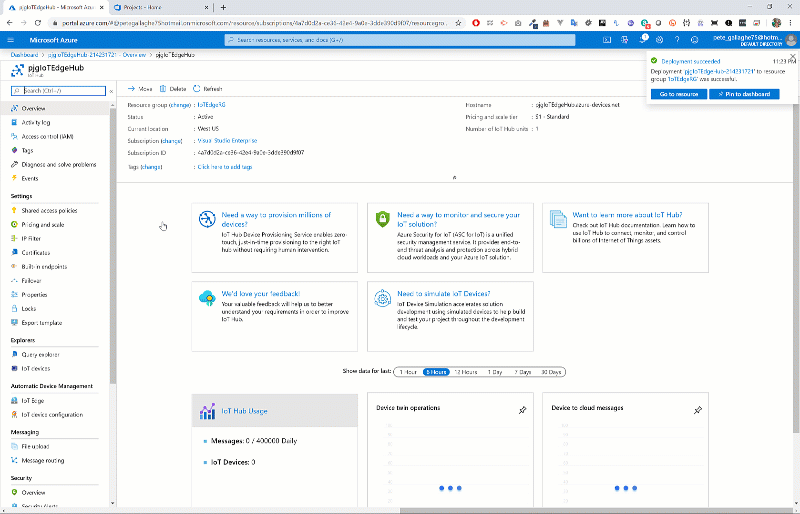This screenshot has width=800, height=514.
Task: Open the Visual Studio Enterprise subscription link
Action: point(227,140)
